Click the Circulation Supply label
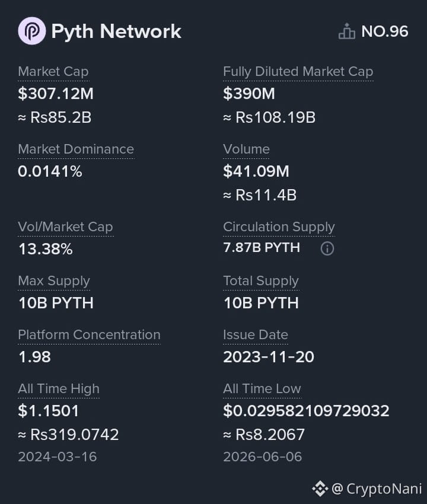 pos(279,227)
